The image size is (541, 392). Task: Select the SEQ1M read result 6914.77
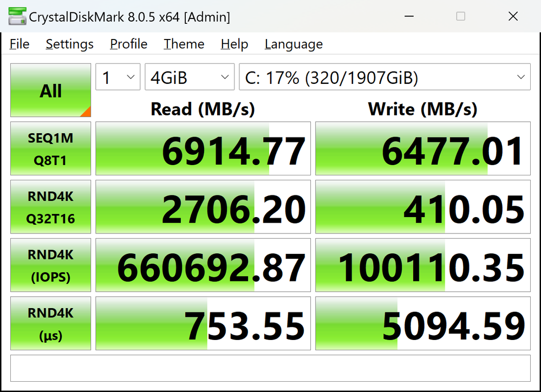click(203, 148)
